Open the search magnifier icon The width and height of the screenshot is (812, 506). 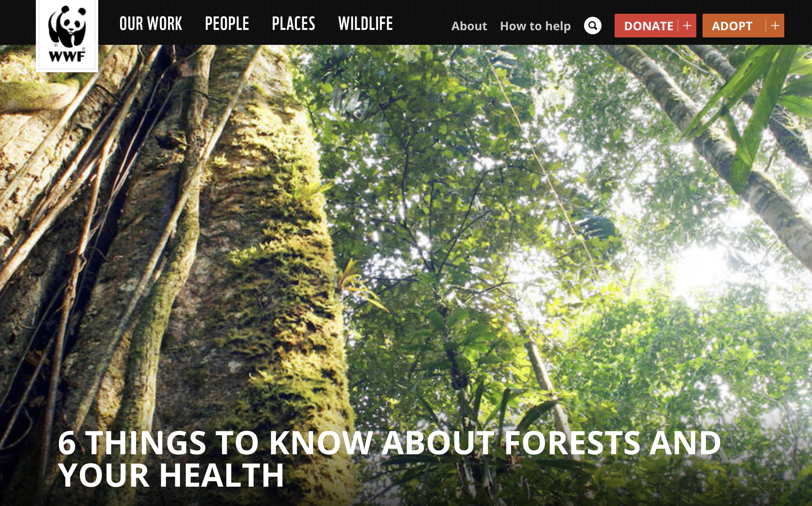(x=592, y=26)
